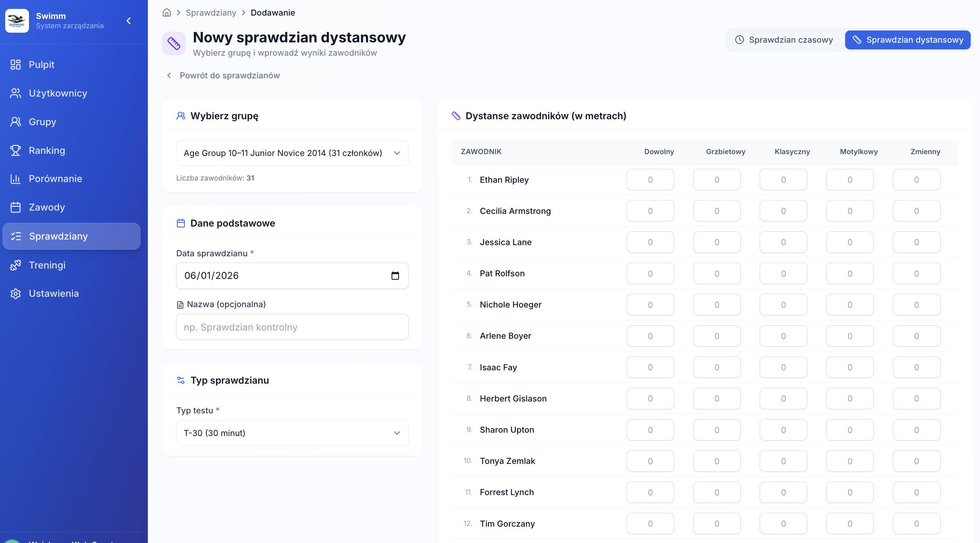Open the Ustawienia settings gear icon

tap(15, 293)
